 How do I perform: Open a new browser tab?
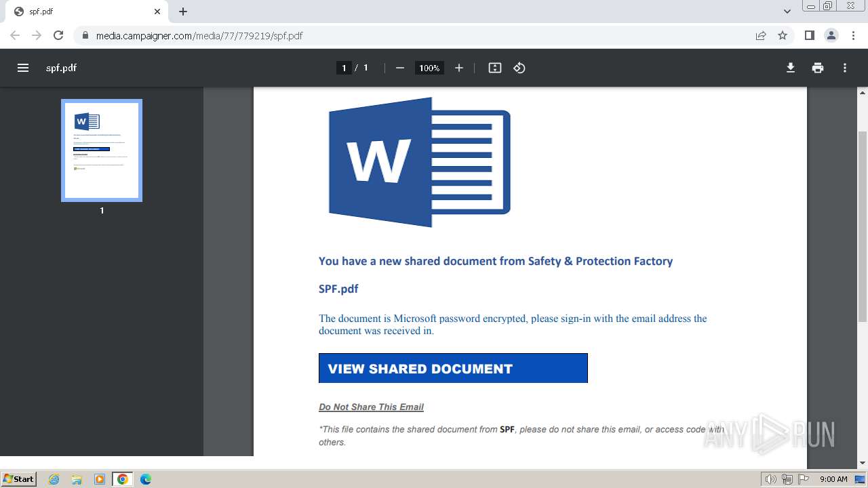(183, 12)
